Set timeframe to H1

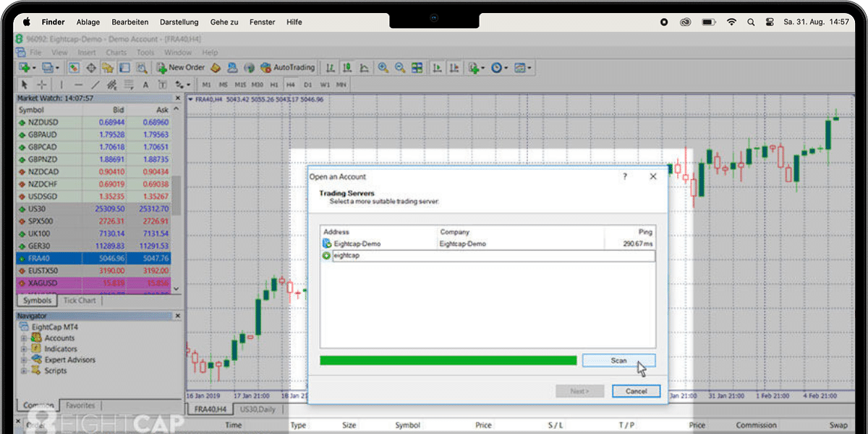click(x=274, y=85)
